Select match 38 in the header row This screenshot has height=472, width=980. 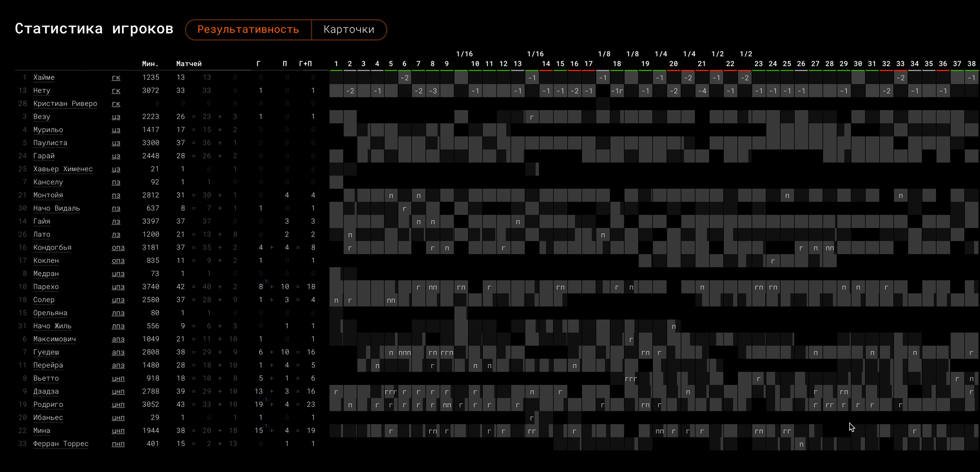click(971, 64)
